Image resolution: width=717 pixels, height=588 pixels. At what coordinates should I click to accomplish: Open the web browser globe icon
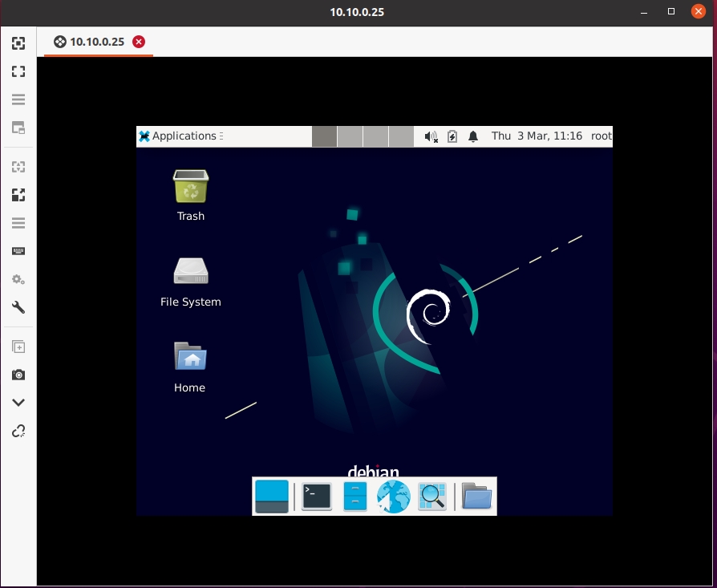point(394,497)
